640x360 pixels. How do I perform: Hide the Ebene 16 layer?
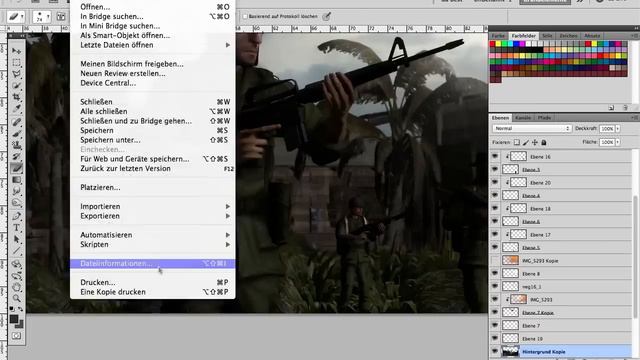[495, 156]
